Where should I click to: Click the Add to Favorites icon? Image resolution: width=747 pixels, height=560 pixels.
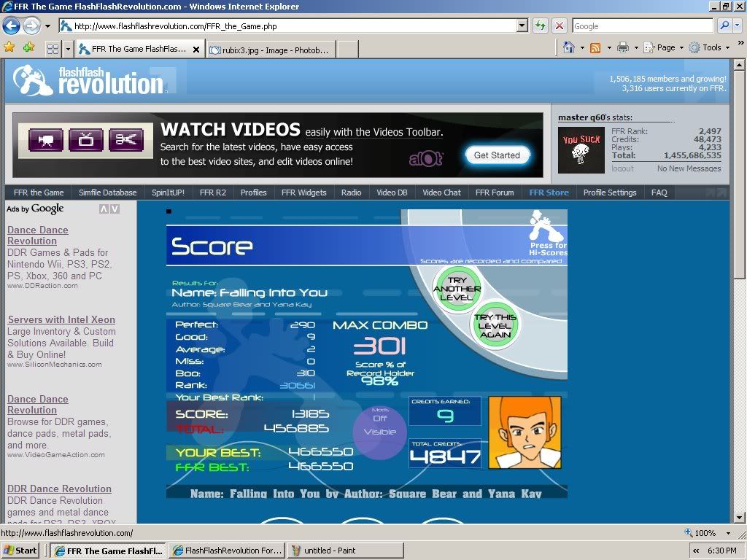pyautogui.click(x=28, y=47)
